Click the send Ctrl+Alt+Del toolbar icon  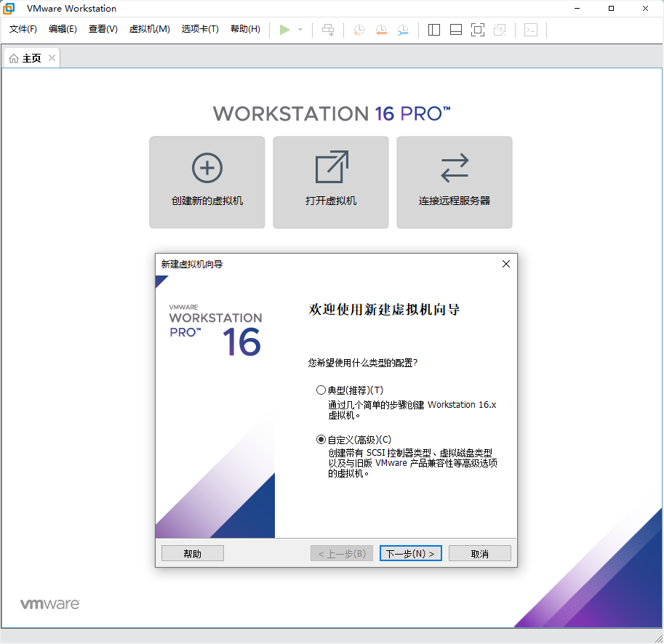(x=328, y=30)
